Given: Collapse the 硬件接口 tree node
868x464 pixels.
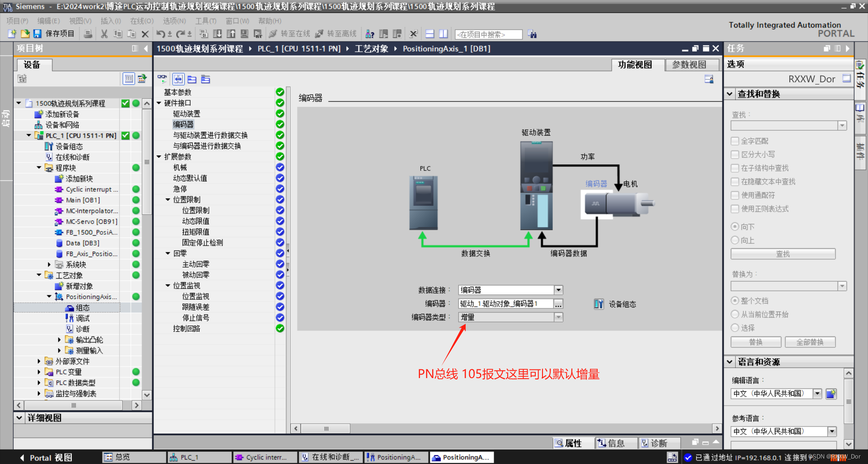Looking at the screenshot, I should point(159,103).
